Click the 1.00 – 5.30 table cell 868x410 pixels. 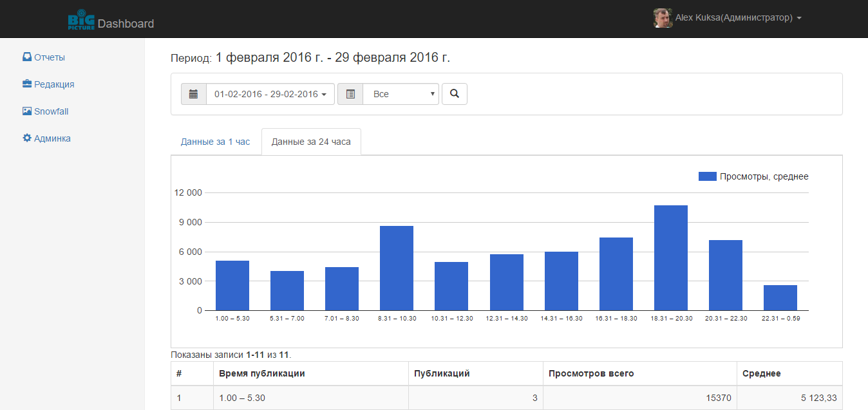click(311, 398)
